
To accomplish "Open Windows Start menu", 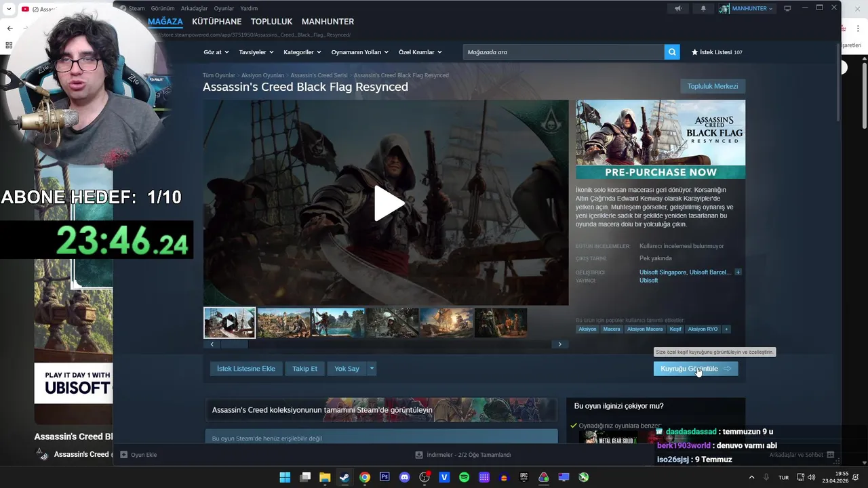I will click(x=285, y=477).
